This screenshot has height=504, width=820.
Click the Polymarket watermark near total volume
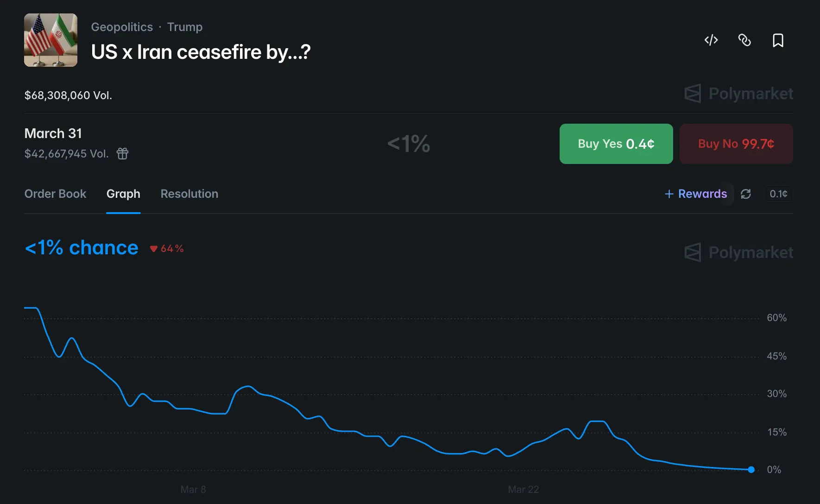coord(739,94)
